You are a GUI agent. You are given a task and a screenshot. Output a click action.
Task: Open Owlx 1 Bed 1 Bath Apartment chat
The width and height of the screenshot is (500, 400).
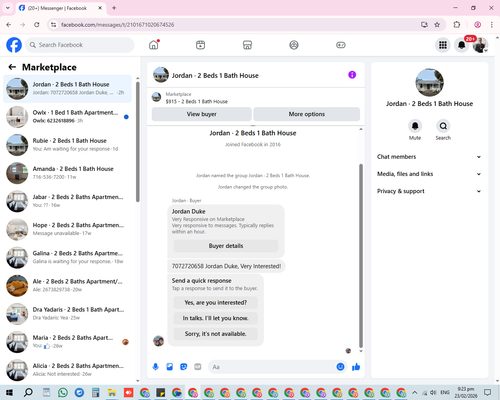[x=68, y=117]
